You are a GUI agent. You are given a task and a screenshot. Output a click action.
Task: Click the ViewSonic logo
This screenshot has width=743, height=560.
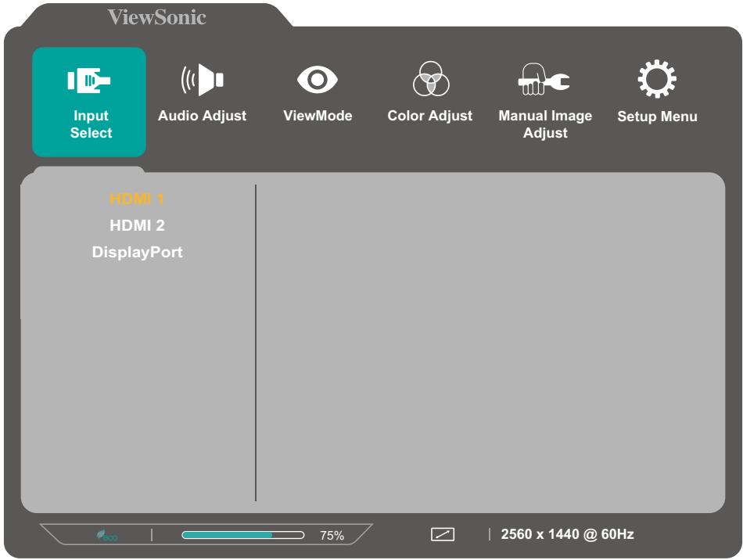coord(157,17)
